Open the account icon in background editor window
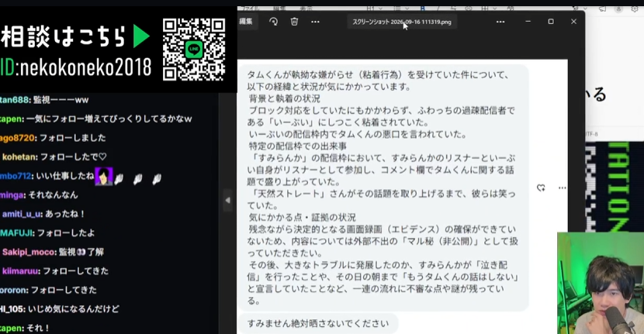 click(618, 9)
